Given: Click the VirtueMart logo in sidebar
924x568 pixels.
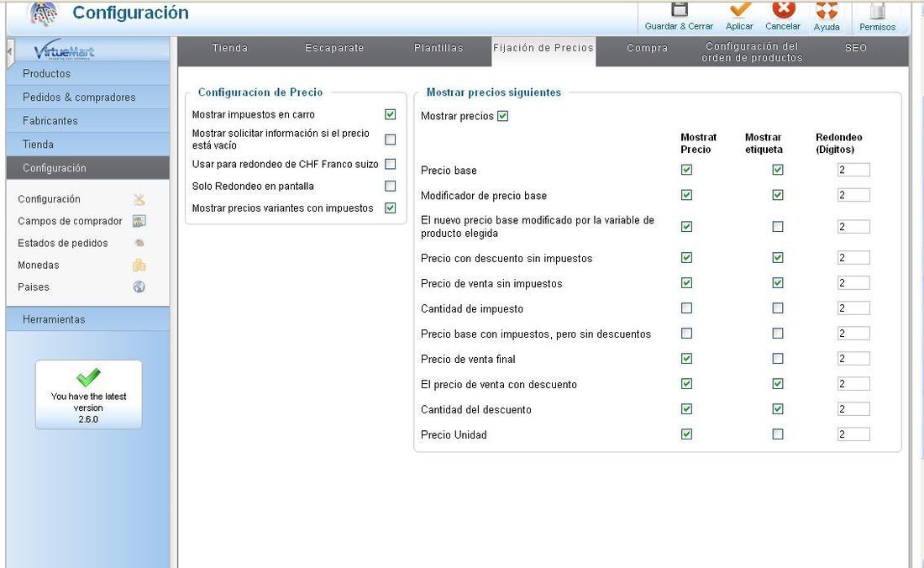Looking at the screenshot, I should pos(64,52).
